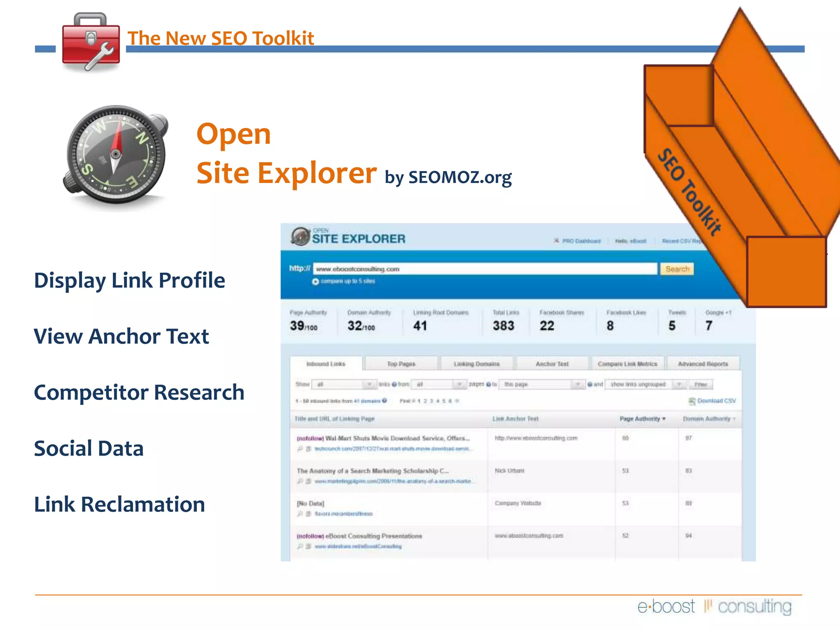Click the 'Nick Urbani' anchor text cell

pos(509,471)
